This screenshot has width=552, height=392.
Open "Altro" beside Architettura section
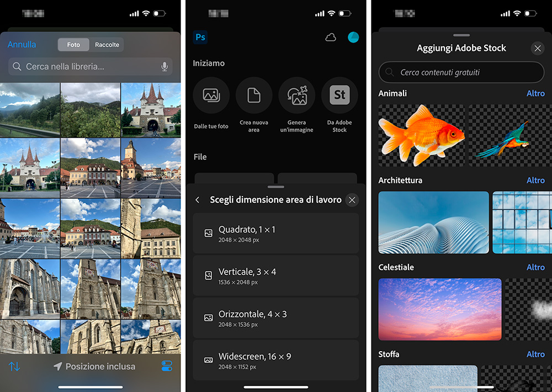click(535, 180)
